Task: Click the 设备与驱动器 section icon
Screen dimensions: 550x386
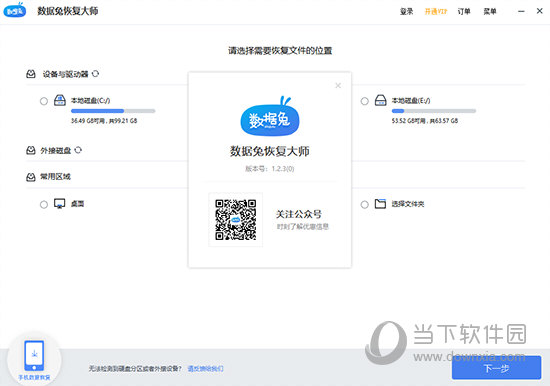Action: (31, 74)
